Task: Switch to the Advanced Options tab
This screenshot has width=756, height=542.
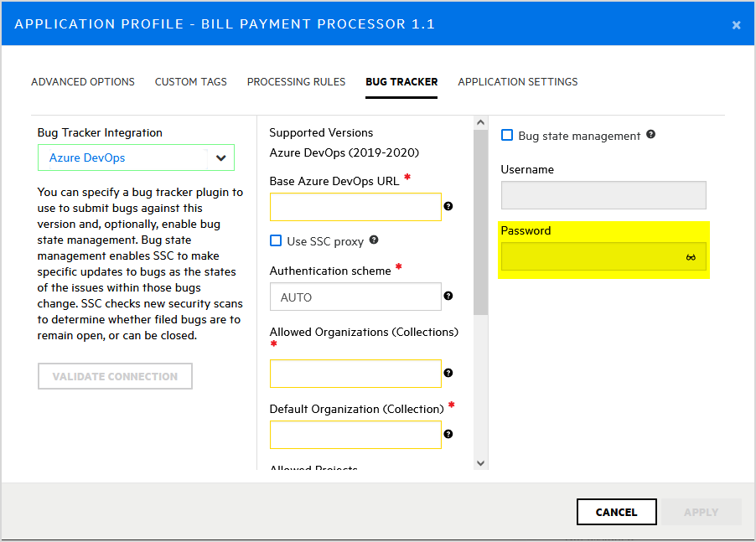Action: (83, 82)
